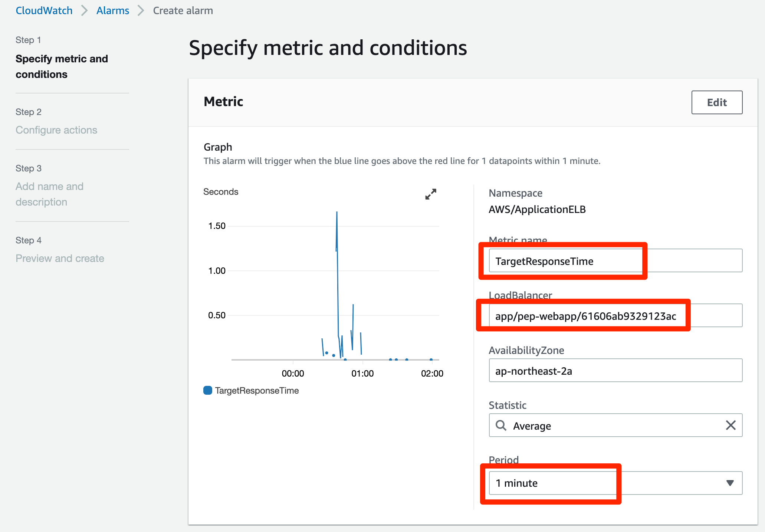The image size is (765, 532).
Task: Click the Statistic search magnifier icon
Action: (x=501, y=425)
